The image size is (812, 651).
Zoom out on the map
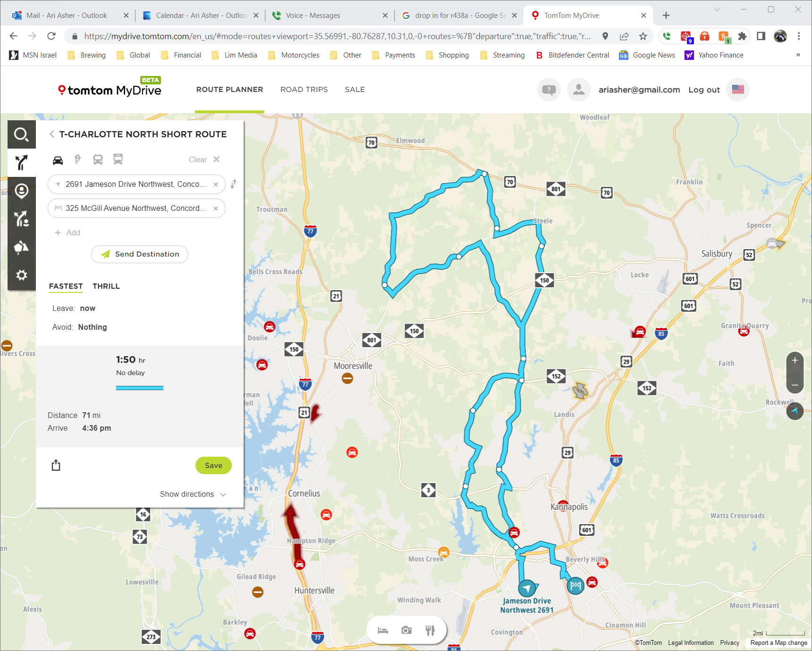(x=795, y=385)
